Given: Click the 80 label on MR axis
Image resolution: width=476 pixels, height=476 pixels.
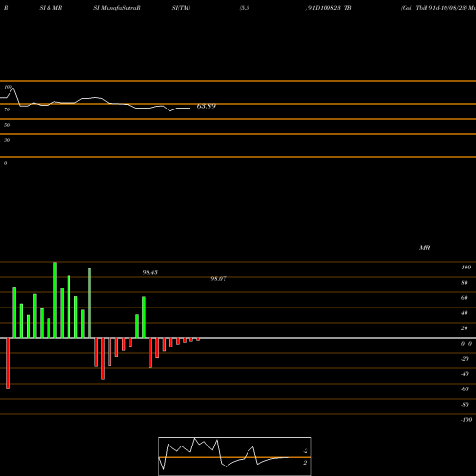Looking at the screenshot, I should (465, 283).
